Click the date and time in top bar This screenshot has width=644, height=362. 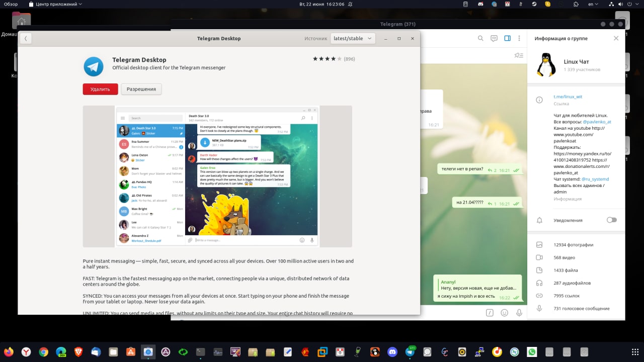click(x=321, y=4)
